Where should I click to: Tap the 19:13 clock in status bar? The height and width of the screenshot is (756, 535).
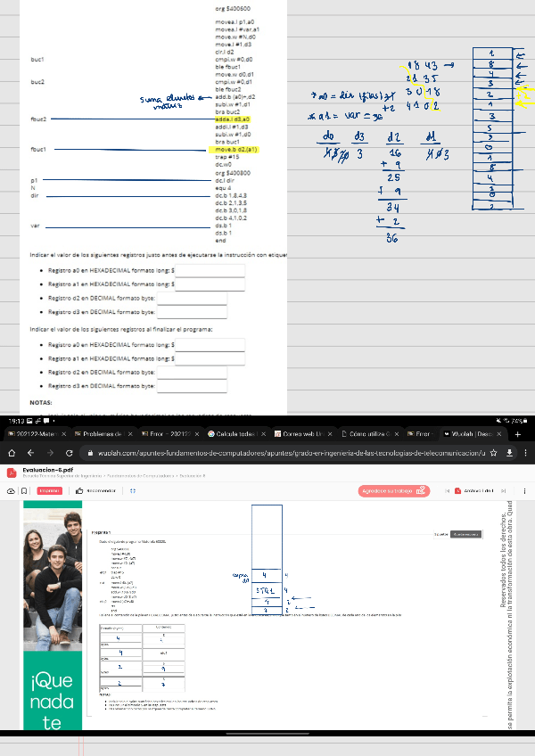(x=16, y=421)
